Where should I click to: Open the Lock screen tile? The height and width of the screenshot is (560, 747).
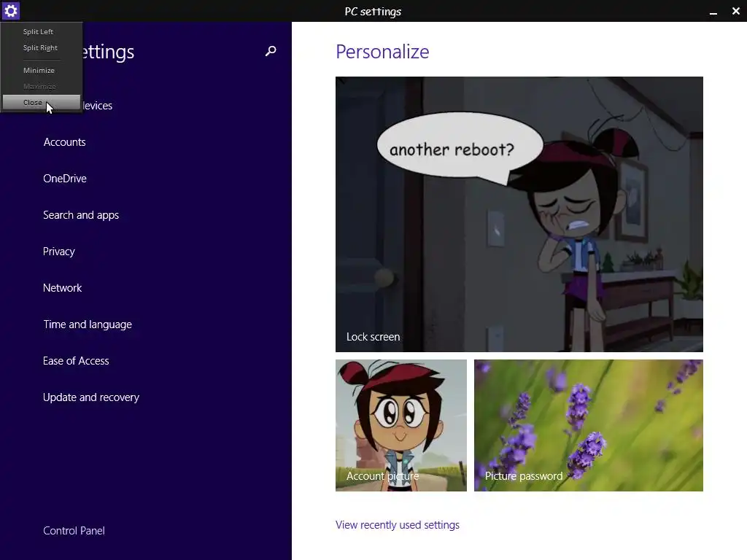pos(519,214)
